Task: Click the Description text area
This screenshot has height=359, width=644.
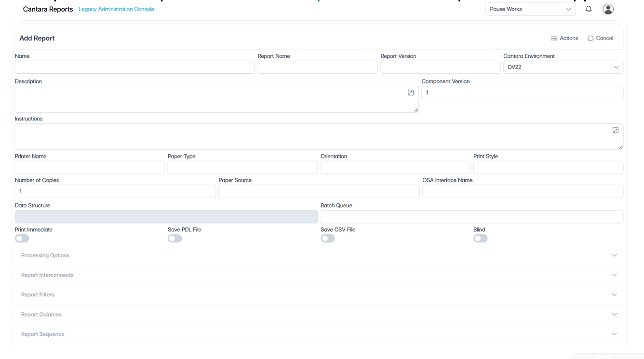Action: [216, 99]
